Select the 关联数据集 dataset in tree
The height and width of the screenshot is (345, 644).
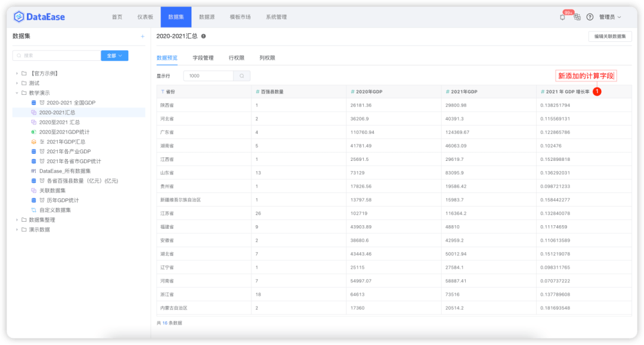(52, 191)
